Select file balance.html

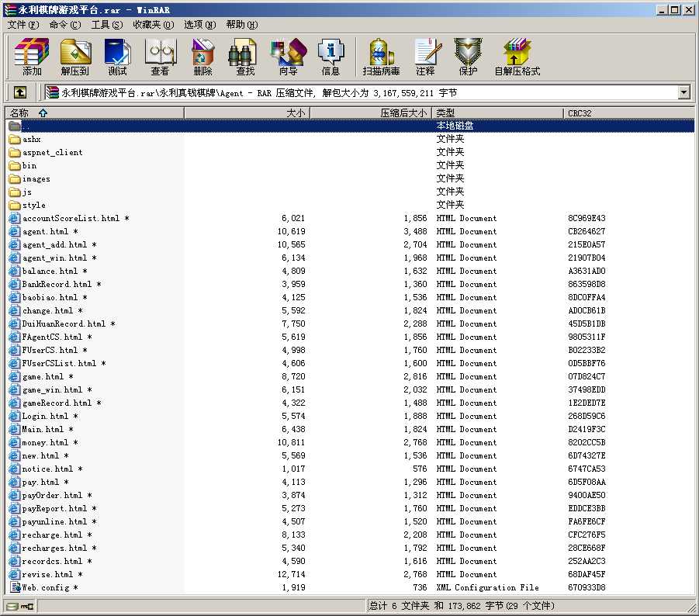click(x=50, y=271)
